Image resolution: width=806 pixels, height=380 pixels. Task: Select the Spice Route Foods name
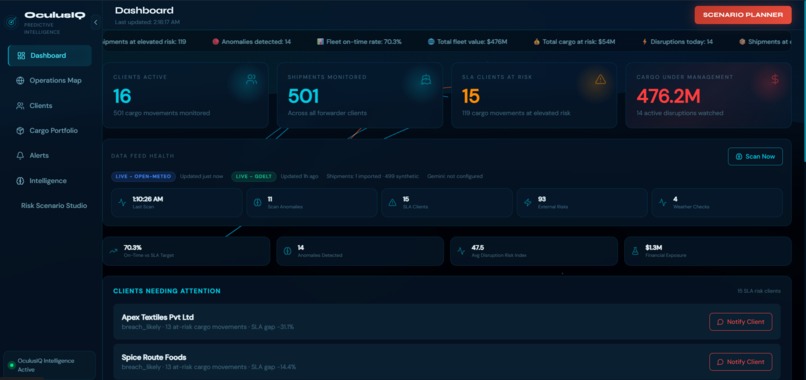pyautogui.click(x=154, y=357)
